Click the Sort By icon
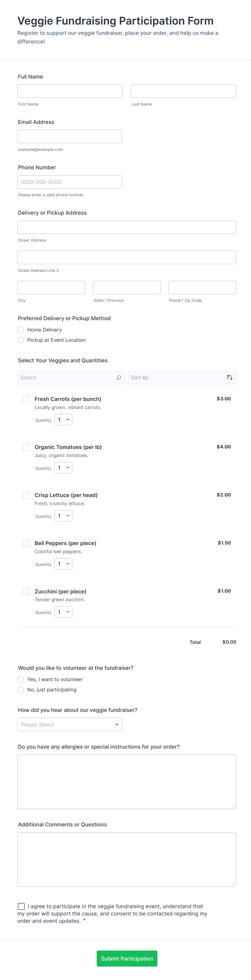The height and width of the screenshot is (980, 251). 230,377
